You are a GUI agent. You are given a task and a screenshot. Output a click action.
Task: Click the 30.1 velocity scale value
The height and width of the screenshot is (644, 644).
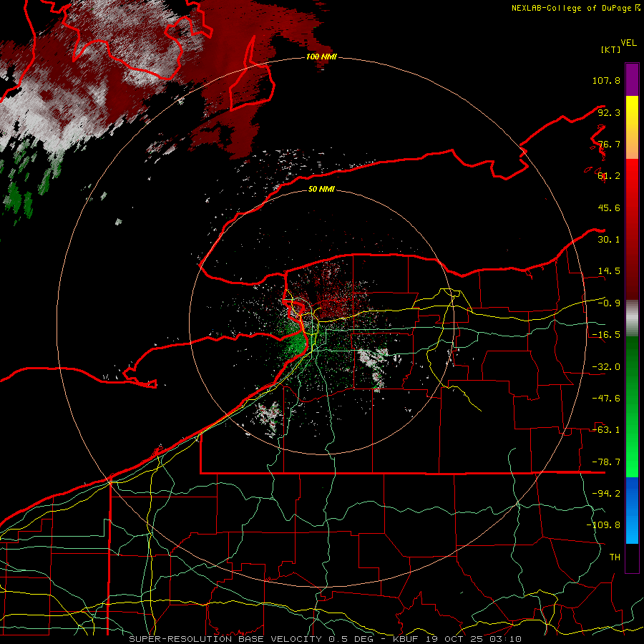[609, 240]
